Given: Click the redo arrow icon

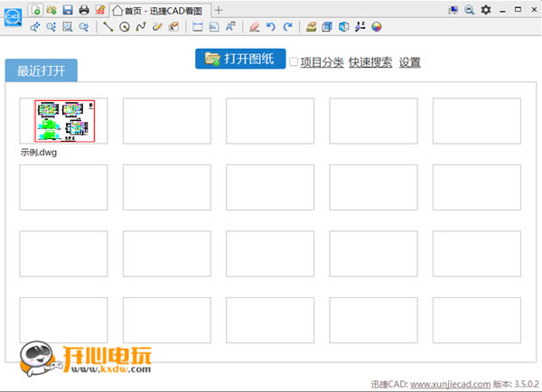Looking at the screenshot, I should [x=287, y=26].
